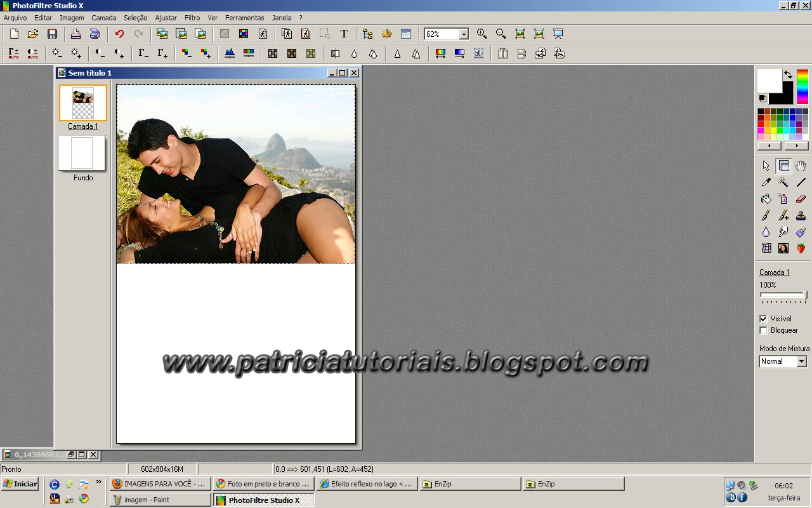This screenshot has width=812, height=508.
Task: Open the Ajustar menu
Action: tap(166, 18)
